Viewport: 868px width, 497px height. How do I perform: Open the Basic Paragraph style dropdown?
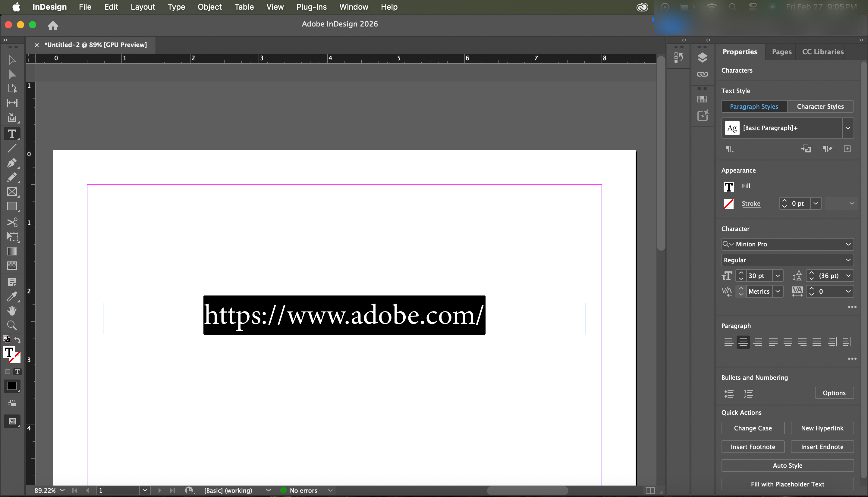(x=848, y=128)
